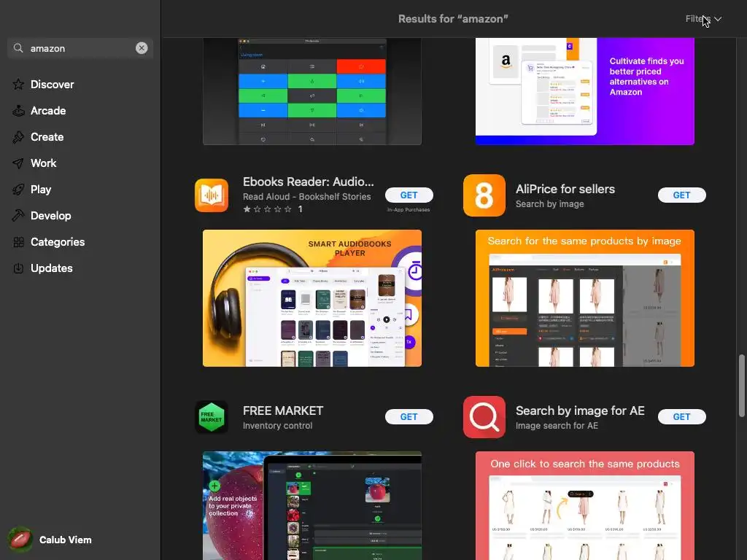Click the Work paper plane icon
The image size is (747, 560).
click(x=18, y=163)
